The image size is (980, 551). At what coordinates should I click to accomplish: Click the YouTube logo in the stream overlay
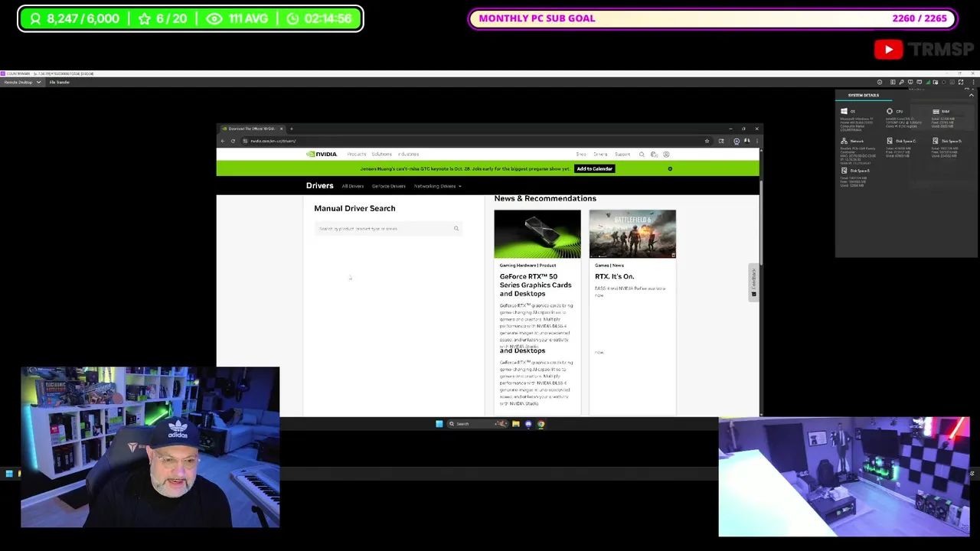[888, 50]
